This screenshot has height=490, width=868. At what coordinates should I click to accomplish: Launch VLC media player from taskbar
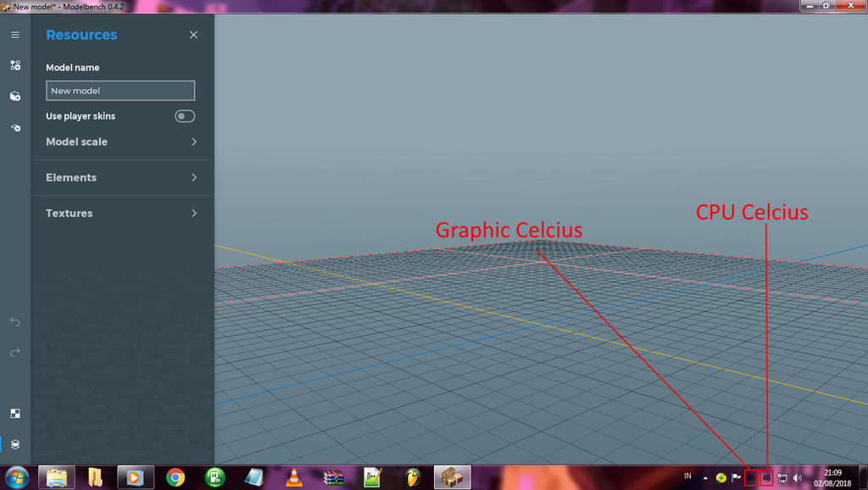(x=294, y=477)
